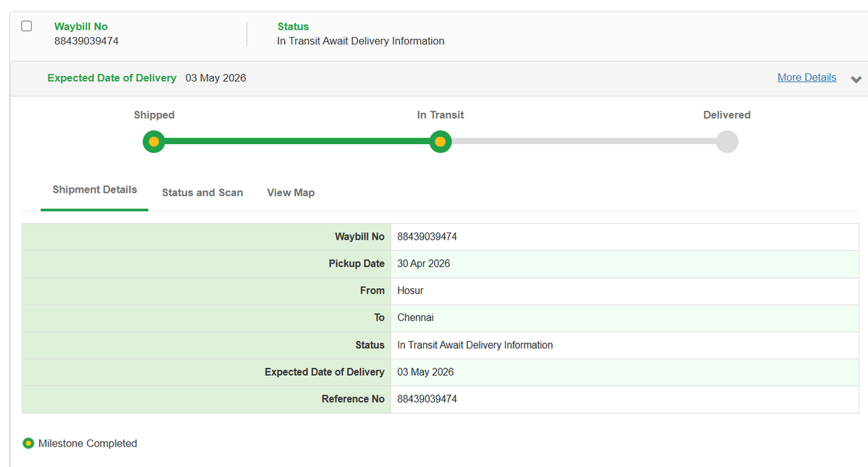Click the Milestone Completed legend text
The height and width of the screenshot is (467, 868).
tap(88, 443)
